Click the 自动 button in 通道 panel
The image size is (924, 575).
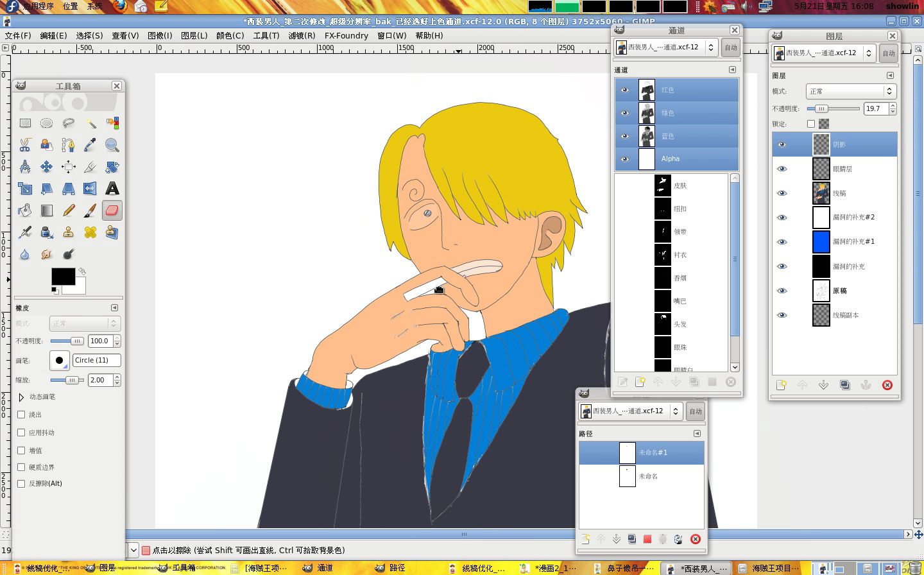tap(731, 47)
